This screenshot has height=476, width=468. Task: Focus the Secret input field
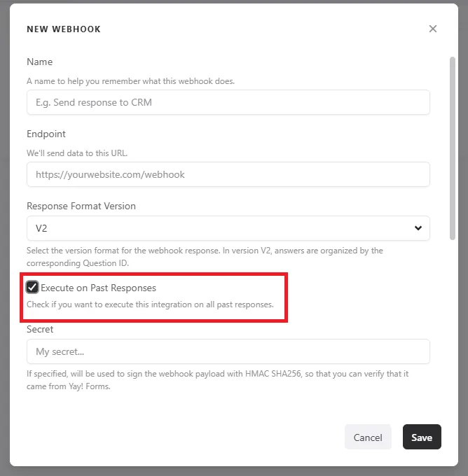(228, 351)
